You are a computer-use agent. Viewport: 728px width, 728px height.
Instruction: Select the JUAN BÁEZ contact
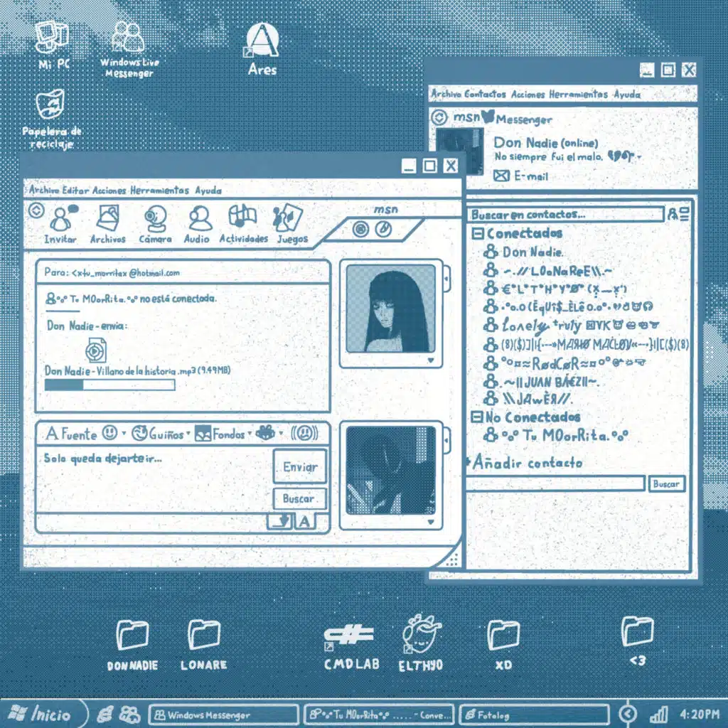click(x=541, y=382)
